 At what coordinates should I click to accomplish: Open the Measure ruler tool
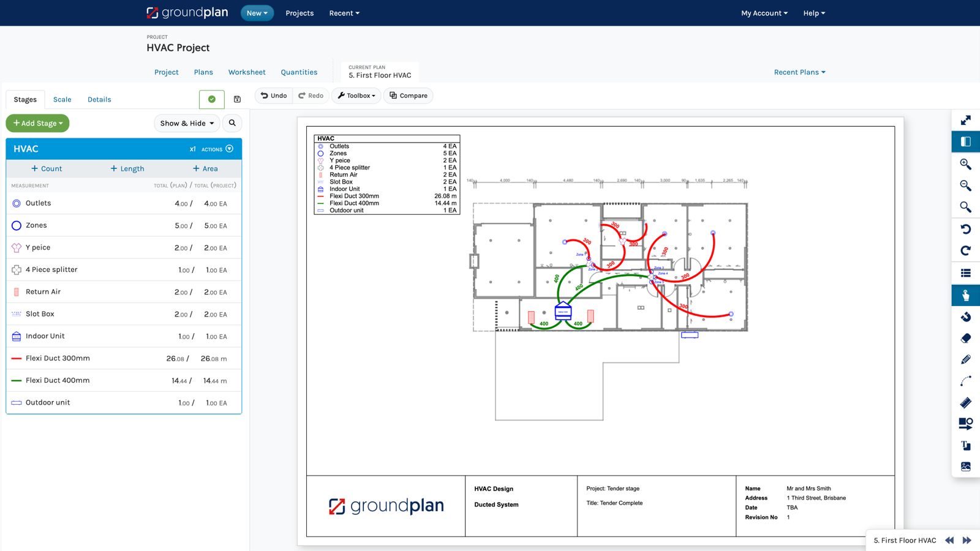pos(965,402)
